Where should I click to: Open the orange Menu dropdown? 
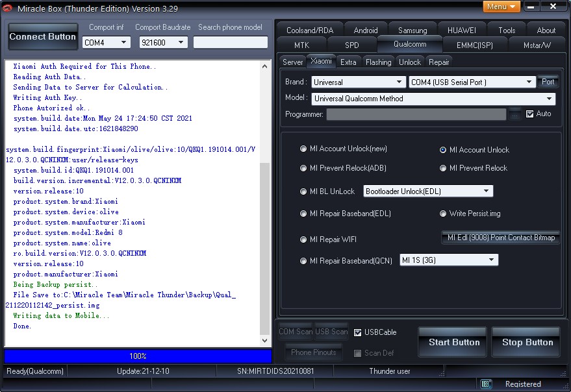coord(501,6)
